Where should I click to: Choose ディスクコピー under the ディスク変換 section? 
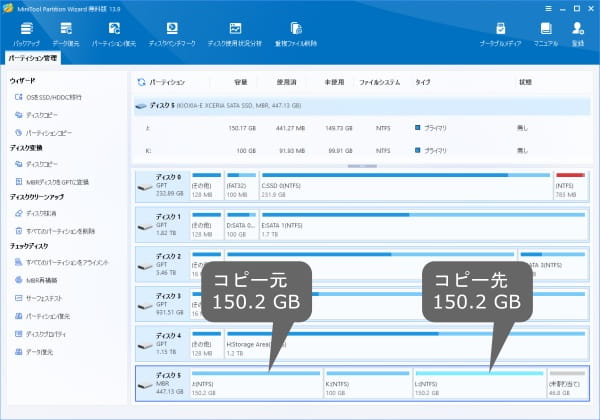click(x=36, y=164)
